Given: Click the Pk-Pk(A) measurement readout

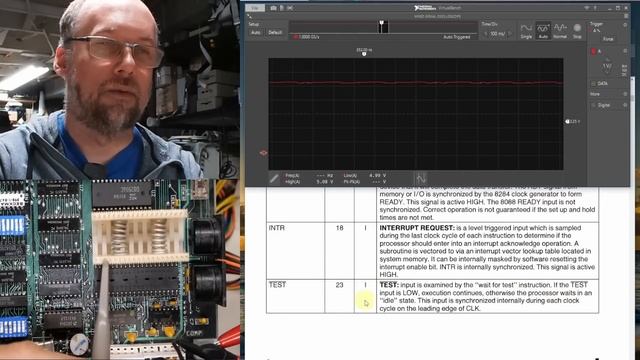Looking at the screenshot, I should [364, 182].
